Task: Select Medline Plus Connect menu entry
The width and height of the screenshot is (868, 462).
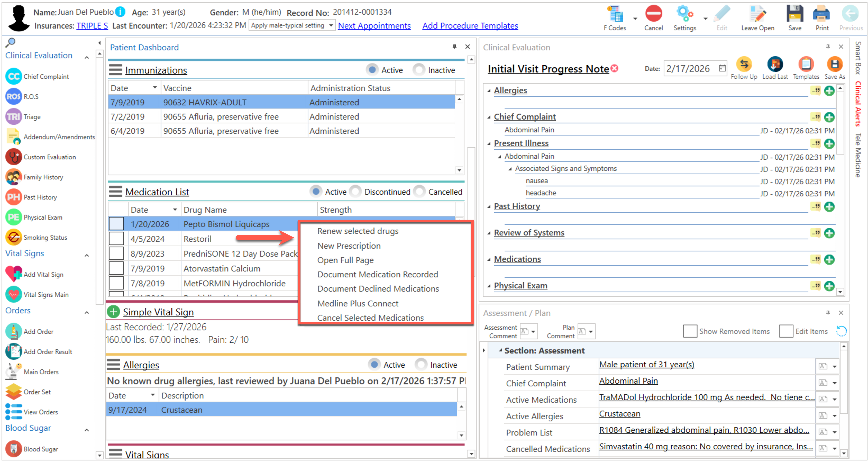Action: click(358, 303)
